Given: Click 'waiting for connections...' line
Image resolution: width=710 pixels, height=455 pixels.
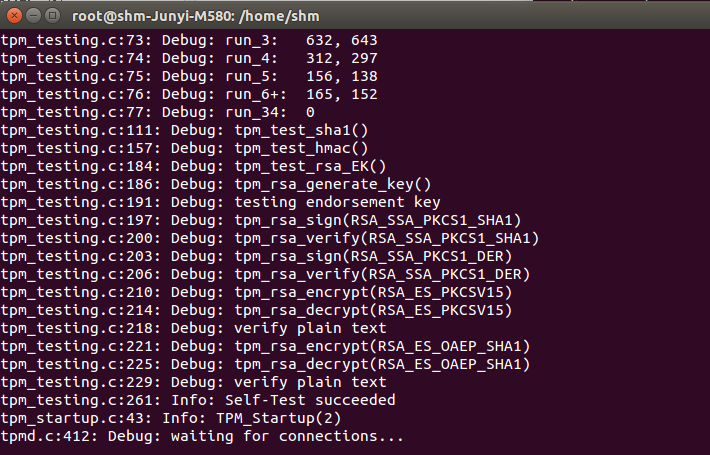Looking at the screenshot, I should 202,436.
